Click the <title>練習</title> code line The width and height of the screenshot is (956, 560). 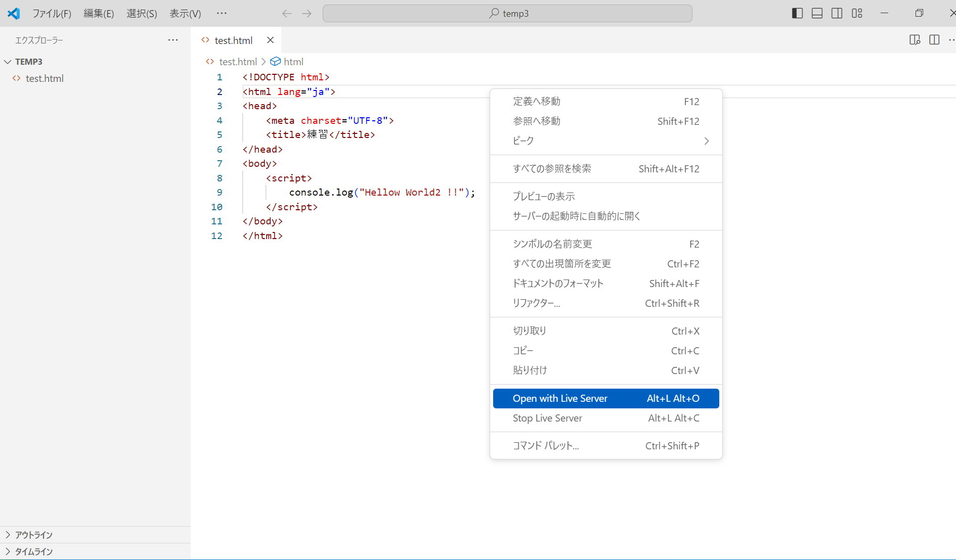321,135
